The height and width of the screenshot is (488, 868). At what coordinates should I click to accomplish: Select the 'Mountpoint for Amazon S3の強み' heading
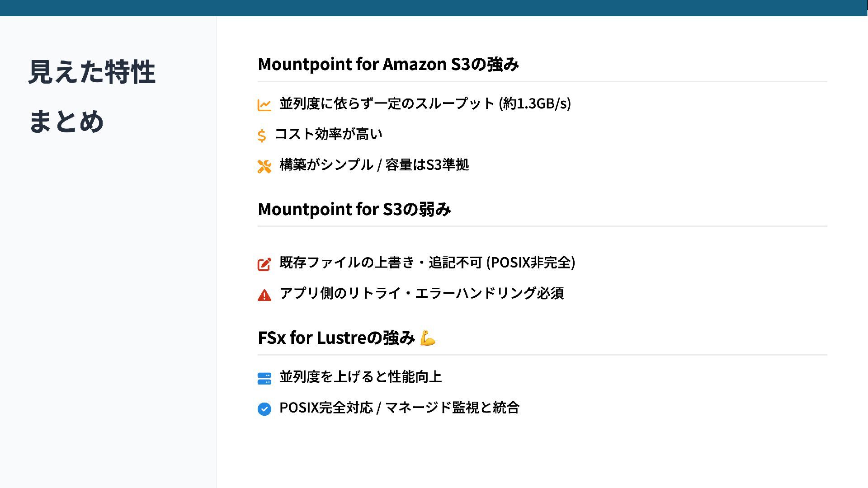[x=388, y=64]
